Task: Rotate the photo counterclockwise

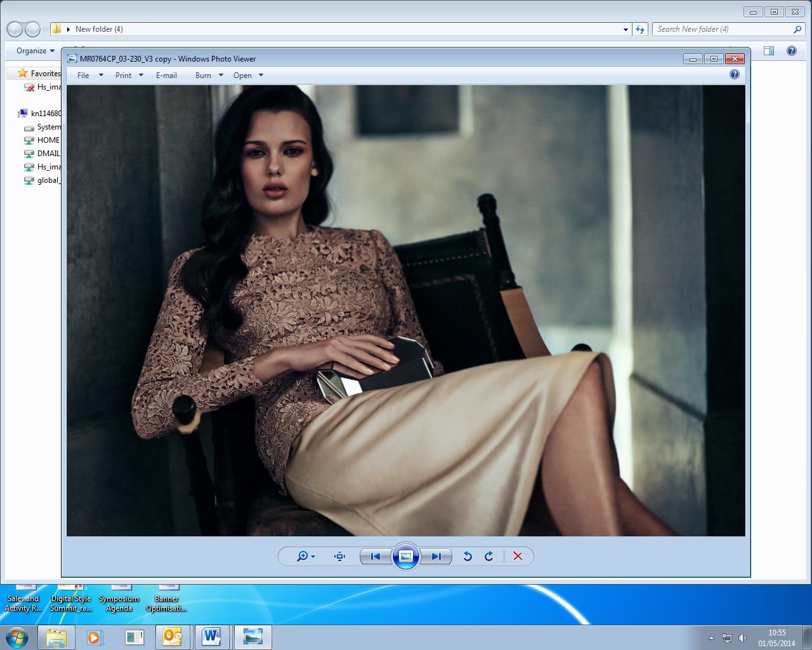Action: pyautogui.click(x=468, y=557)
